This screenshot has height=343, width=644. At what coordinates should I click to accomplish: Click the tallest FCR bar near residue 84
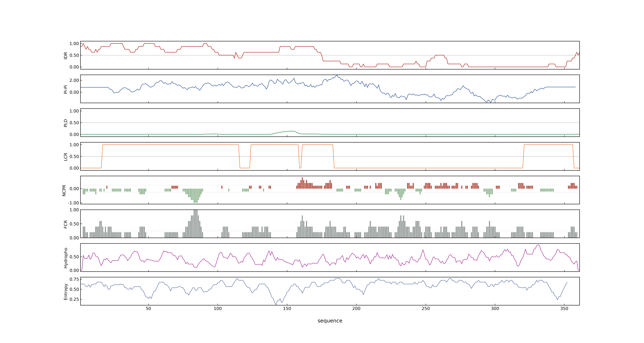(x=195, y=224)
